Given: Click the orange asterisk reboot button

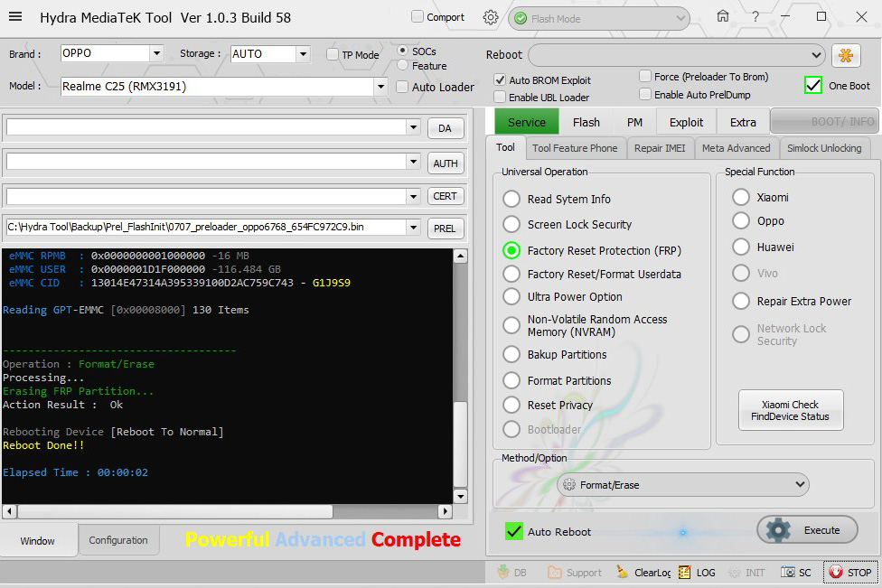Looking at the screenshot, I should pos(846,55).
